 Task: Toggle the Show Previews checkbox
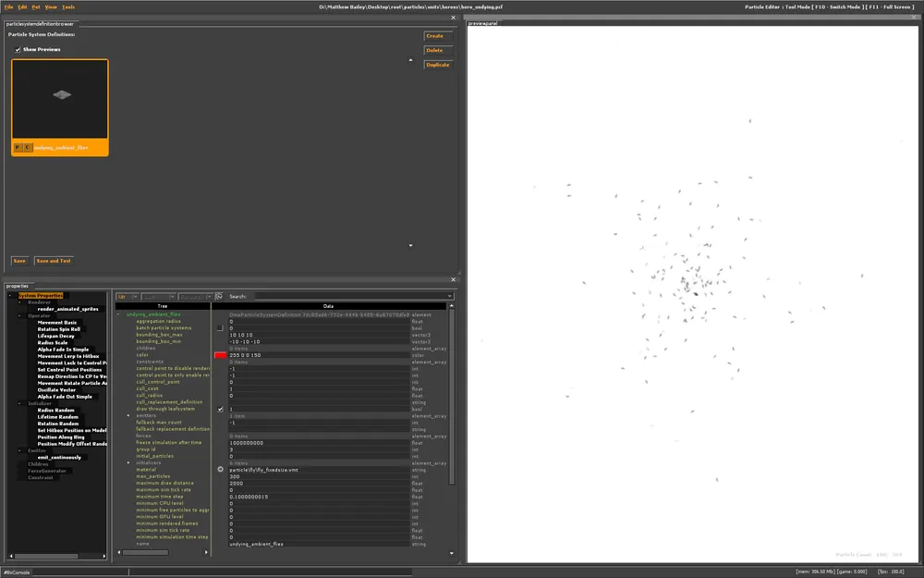click(x=18, y=50)
